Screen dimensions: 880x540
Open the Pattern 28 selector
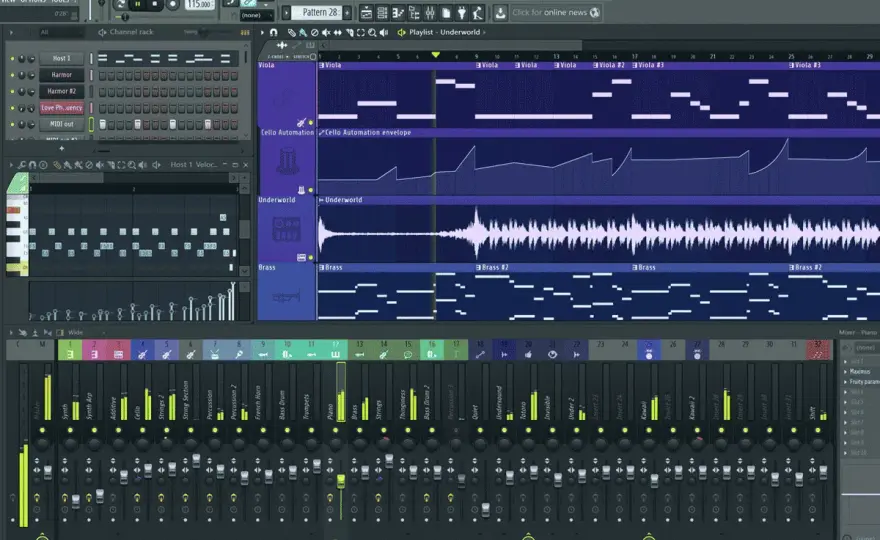[319, 12]
